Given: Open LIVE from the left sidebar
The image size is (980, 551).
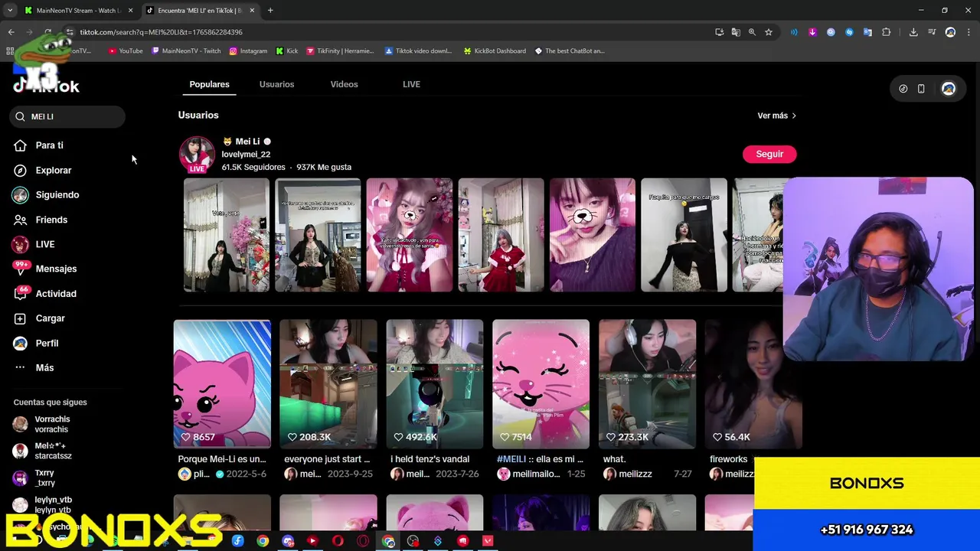Looking at the screenshot, I should tap(44, 244).
